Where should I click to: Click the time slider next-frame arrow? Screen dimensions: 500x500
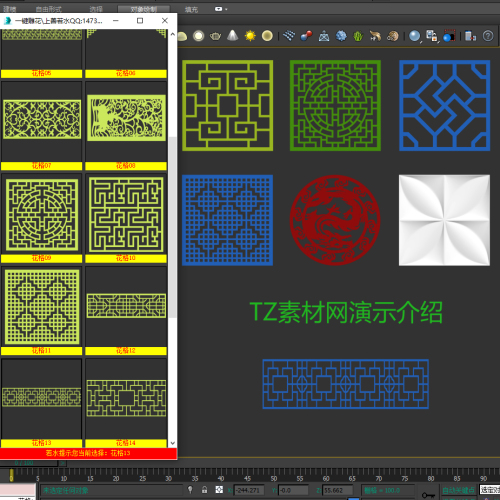coord(63,463)
